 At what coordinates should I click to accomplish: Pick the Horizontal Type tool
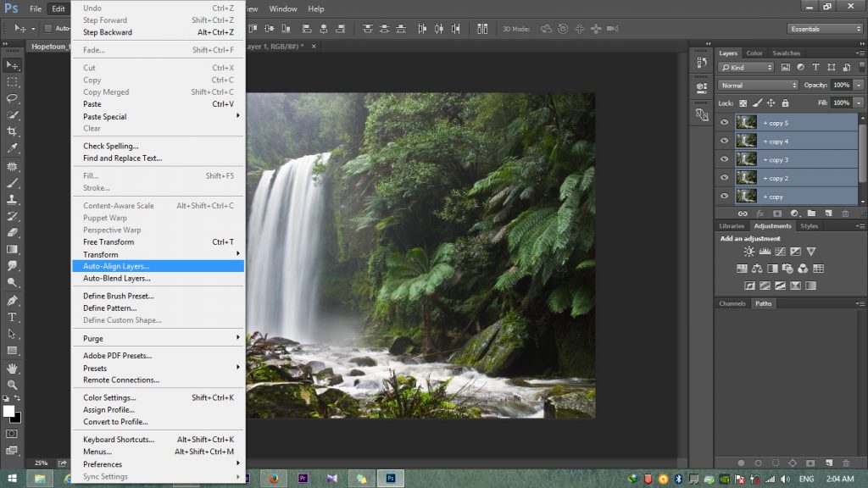[x=13, y=317]
